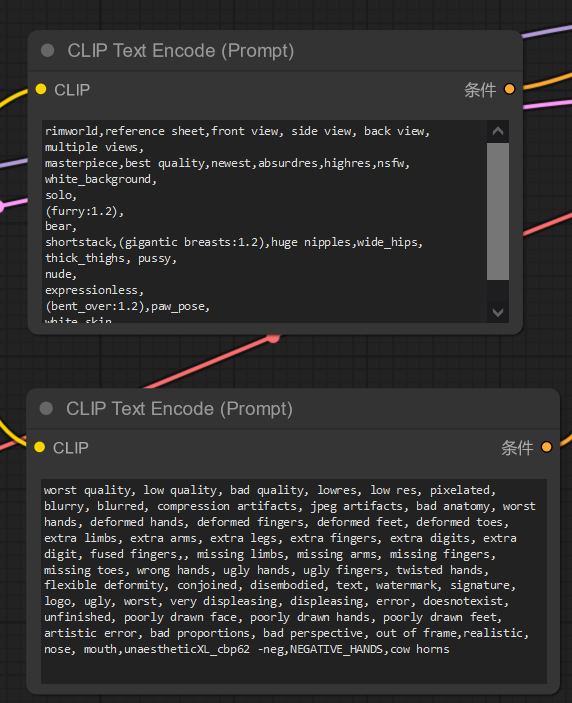The height and width of the screenshot is (703, 572).
Task: Place cursor on the white_background line
Action: tap(100, 179)
